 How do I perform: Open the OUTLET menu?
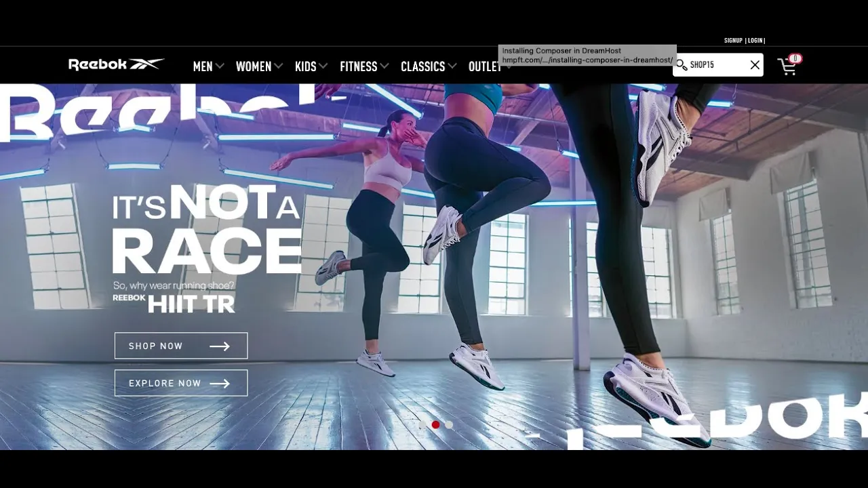point(486,66)
